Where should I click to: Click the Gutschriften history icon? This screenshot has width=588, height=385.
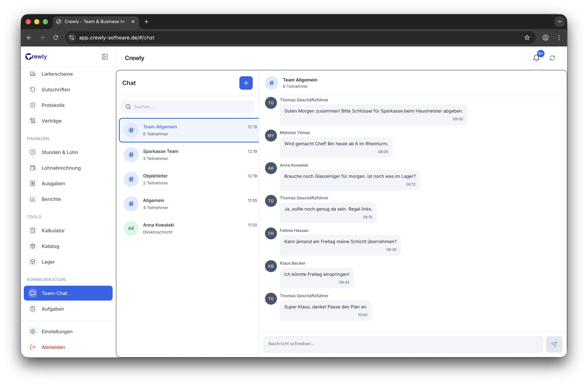33,89
